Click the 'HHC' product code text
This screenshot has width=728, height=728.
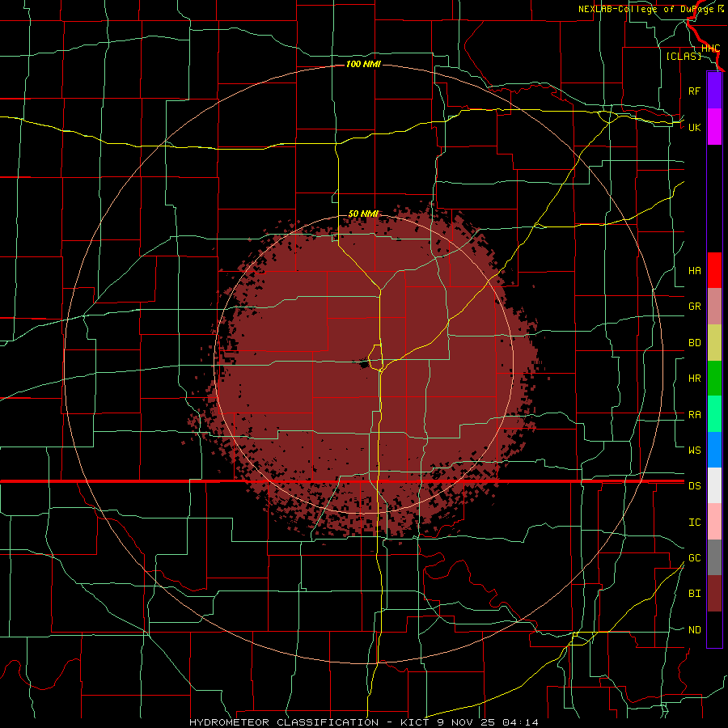pyautogui.click(x=710, y=49)
